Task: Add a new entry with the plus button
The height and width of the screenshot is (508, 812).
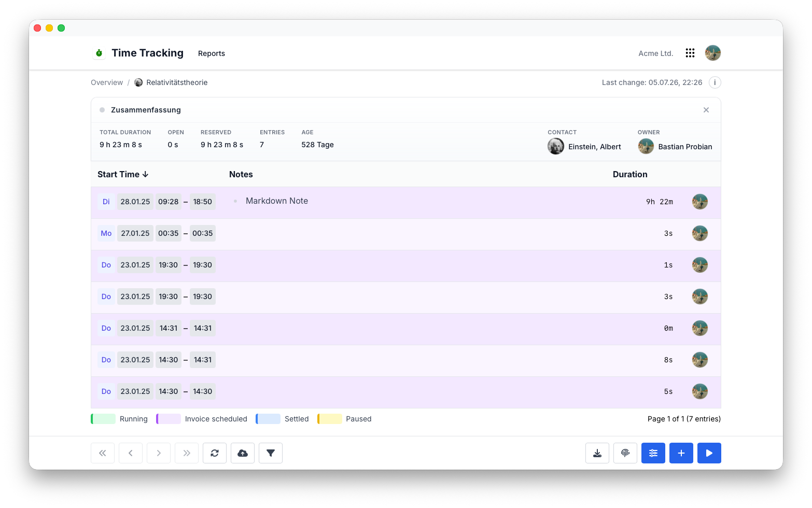Action: (x=681, y=453)
